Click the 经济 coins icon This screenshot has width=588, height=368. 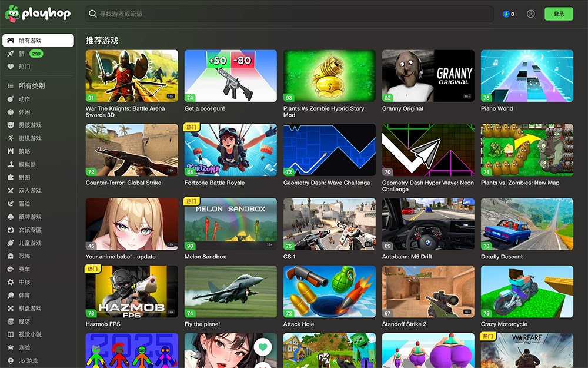[11, 321]
